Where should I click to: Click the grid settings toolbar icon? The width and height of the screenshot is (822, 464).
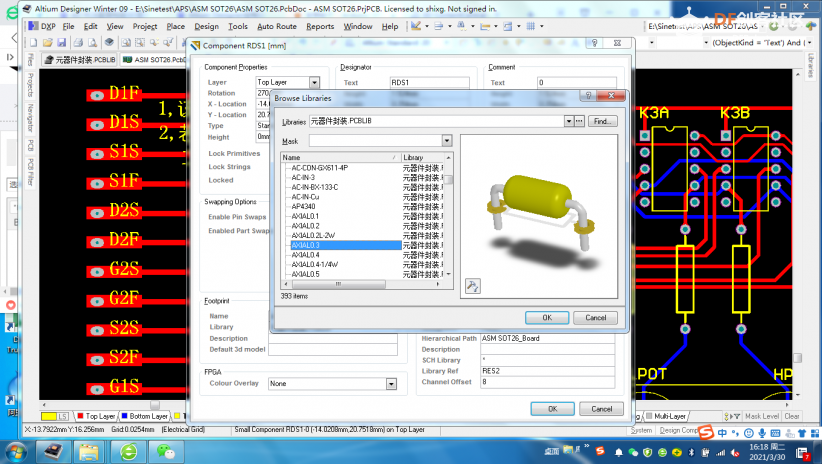pos(531,26)
